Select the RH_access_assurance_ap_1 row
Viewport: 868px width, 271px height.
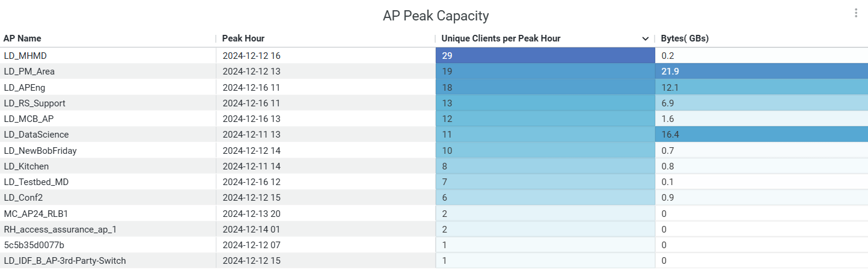(53, 229)
